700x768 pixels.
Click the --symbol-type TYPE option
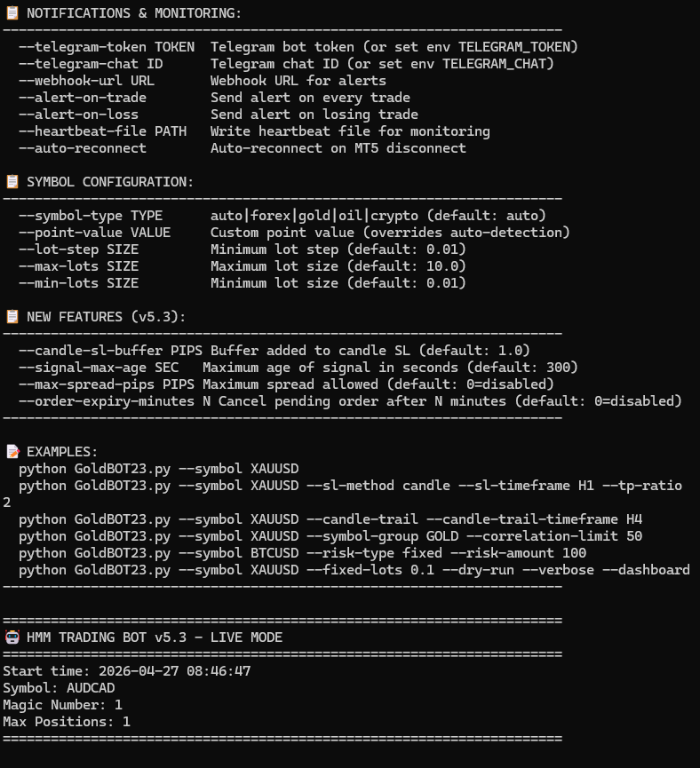click(91, 215)
